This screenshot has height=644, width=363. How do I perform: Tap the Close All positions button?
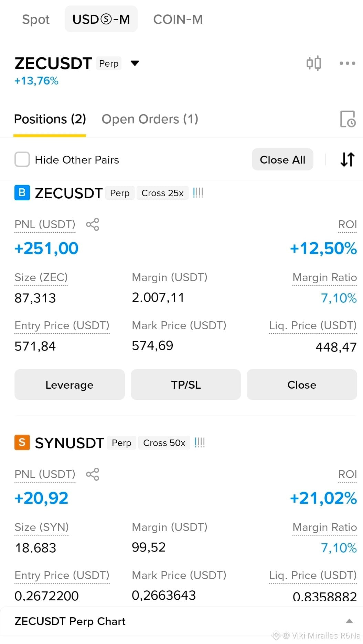point(282,159)
